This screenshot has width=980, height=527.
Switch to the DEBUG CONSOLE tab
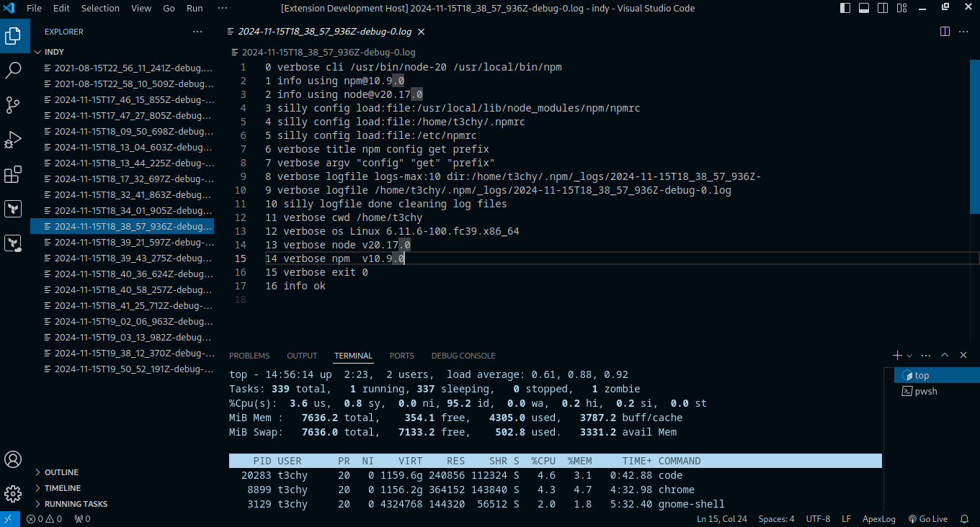point(463,356)
